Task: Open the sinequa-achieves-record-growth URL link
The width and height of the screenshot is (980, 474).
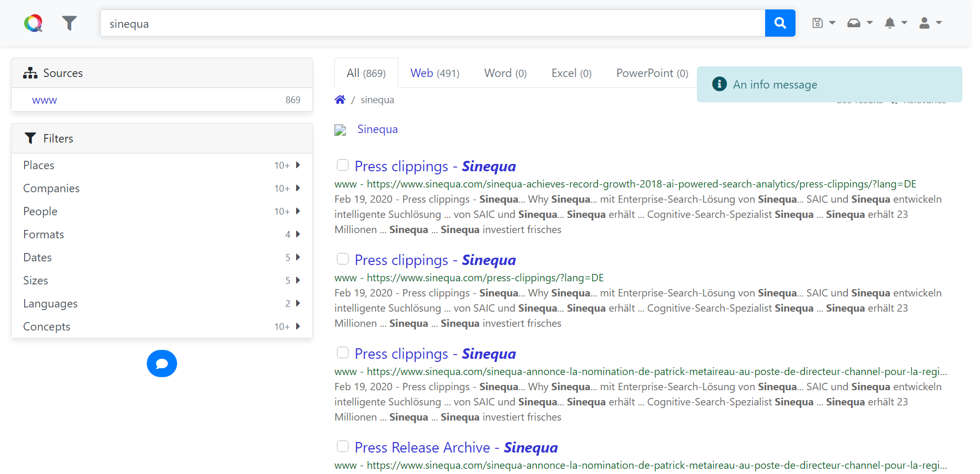Action: click(641, 184)
